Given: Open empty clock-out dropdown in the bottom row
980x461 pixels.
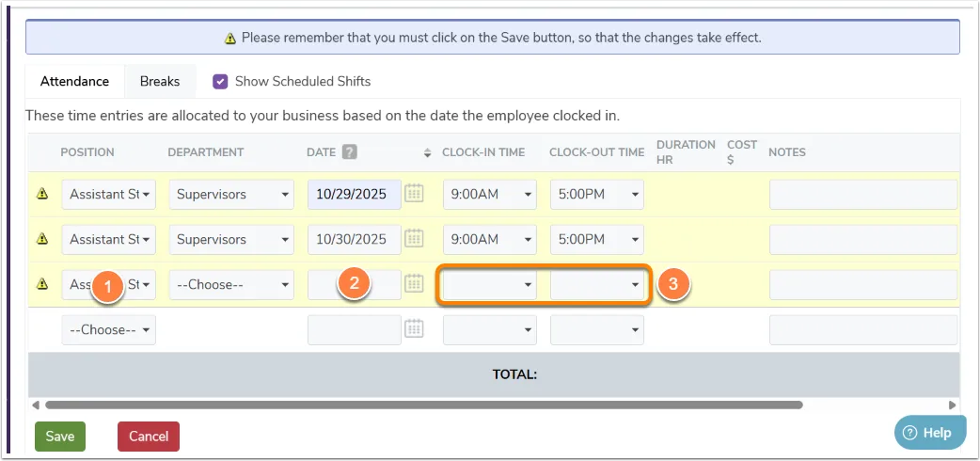Looking at the screenshot, I should (597, 329).
